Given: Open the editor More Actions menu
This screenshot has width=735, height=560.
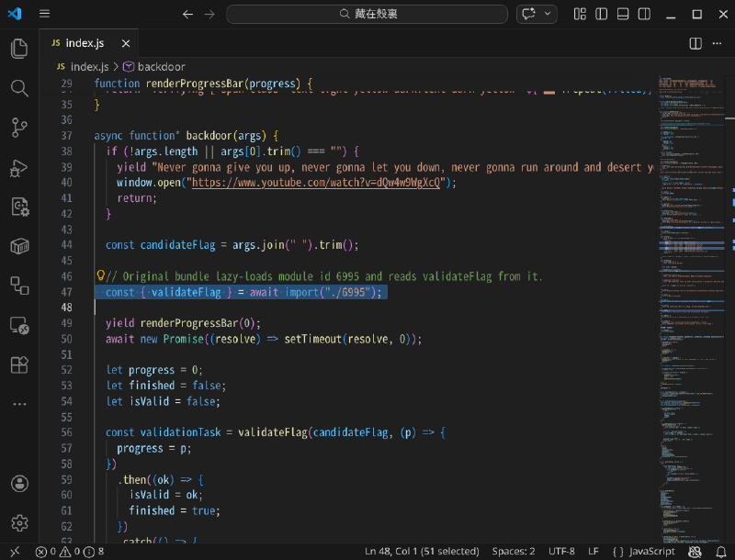Looking at the screenshot, I should click(x=717, y=43).
